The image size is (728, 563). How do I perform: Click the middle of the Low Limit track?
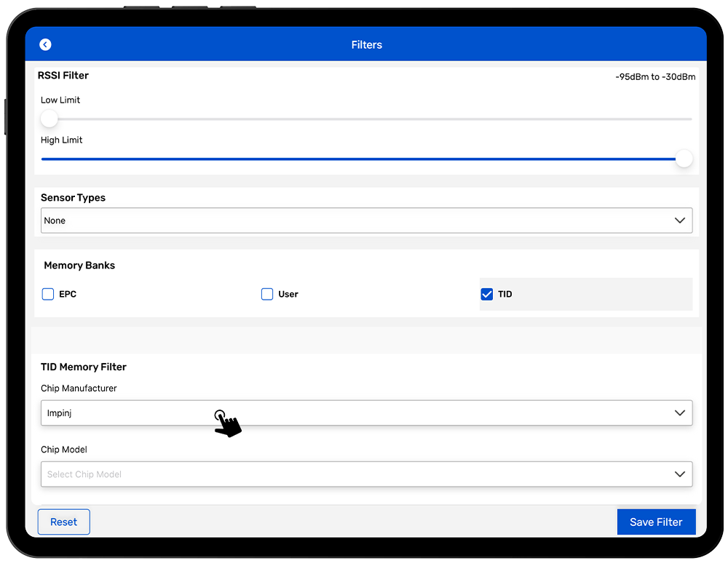point(366,119)
